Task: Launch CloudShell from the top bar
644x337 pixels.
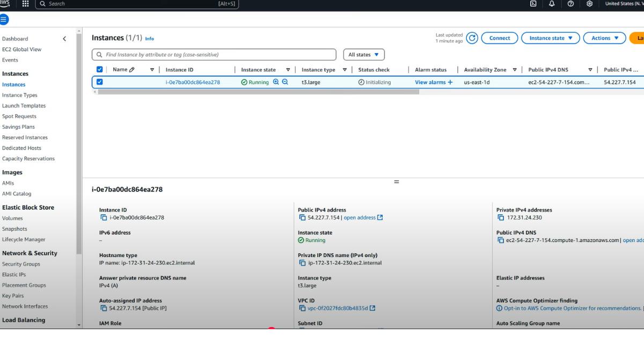Action: click(x=533, y=4)
